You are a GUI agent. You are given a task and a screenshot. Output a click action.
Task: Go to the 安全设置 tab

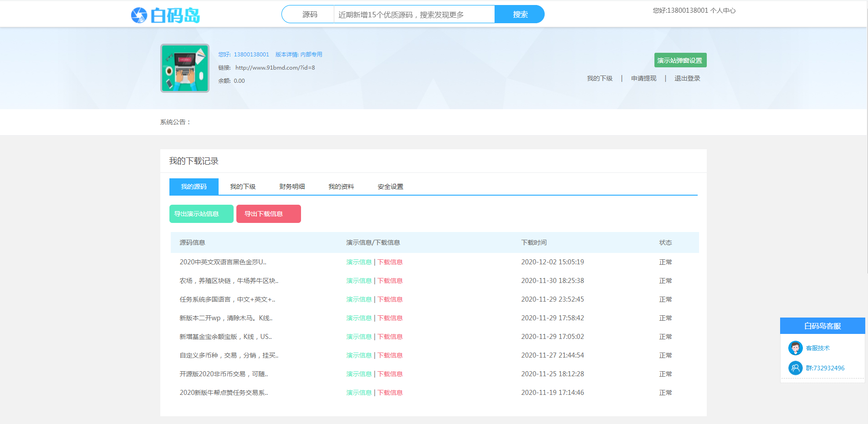[389, 187]
